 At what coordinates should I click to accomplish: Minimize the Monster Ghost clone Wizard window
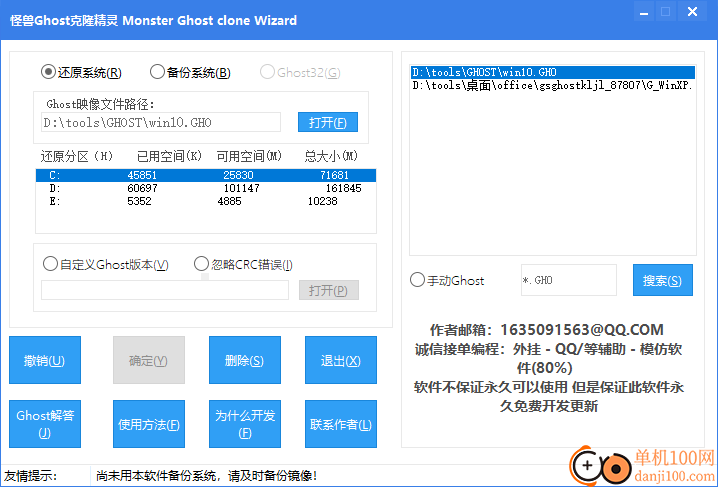point(644,12)
